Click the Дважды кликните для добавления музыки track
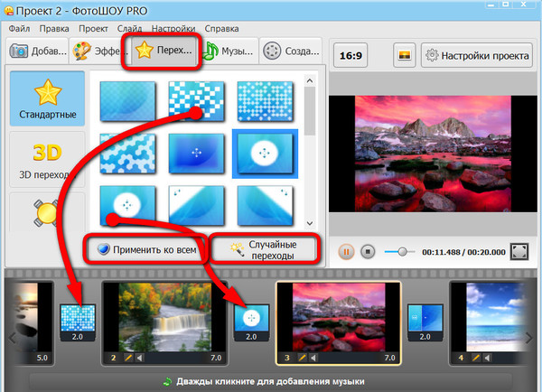 point(270,382)
